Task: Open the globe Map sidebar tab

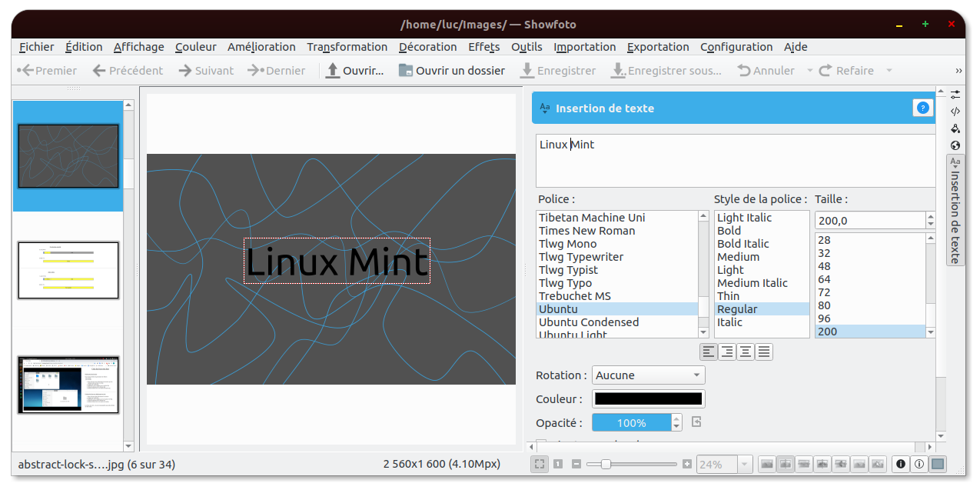Action: [x=955, y=145]
